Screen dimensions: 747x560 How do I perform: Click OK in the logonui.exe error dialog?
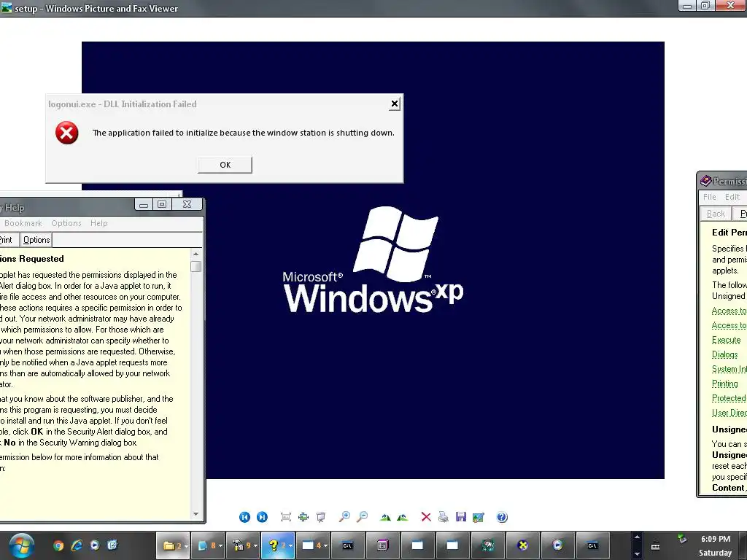tap(225, 165)
